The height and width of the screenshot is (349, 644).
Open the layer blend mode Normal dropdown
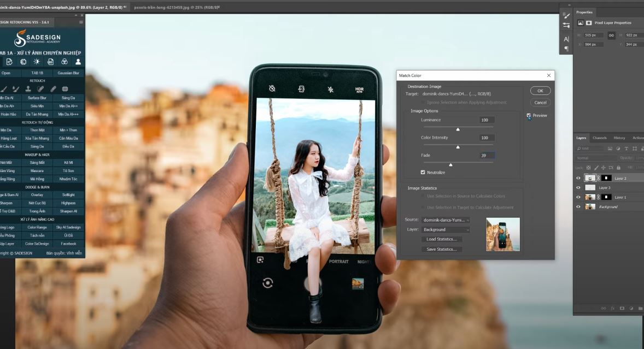(x=593, y=158)
